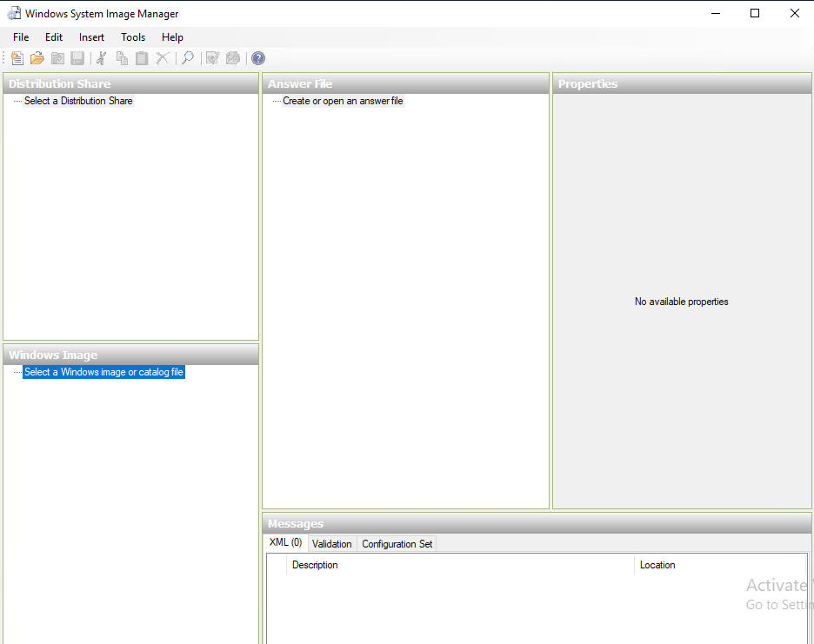Click the Create Configuration Set icon
This screenshot has width=814, height=644.
[x=232, y=58]
